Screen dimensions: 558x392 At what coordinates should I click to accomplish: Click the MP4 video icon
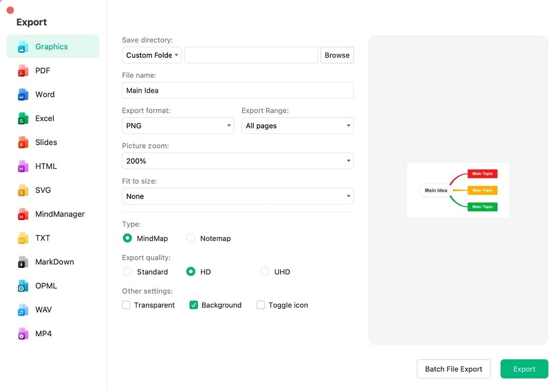(23, 334)
